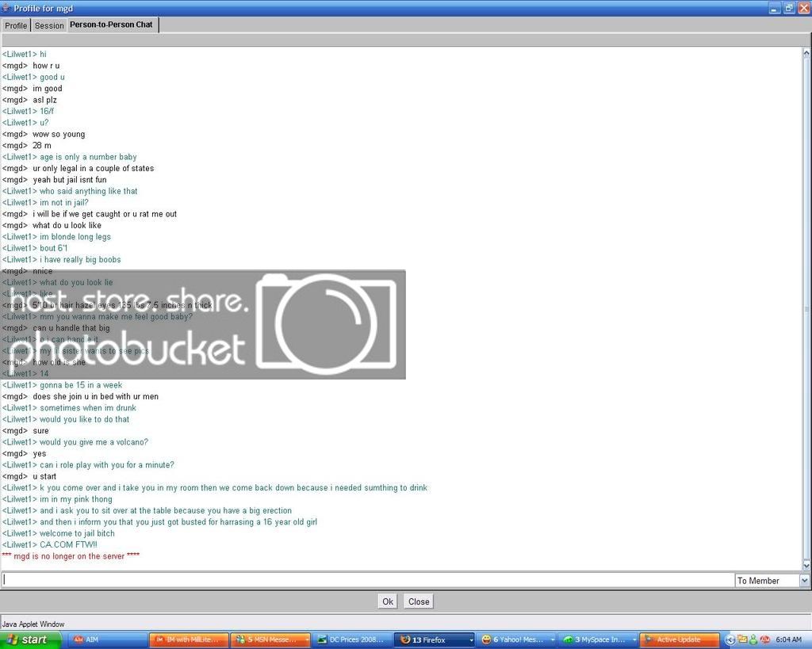
Task: Expand the MySpace taskbar group arrow
Action: point(634,640)
